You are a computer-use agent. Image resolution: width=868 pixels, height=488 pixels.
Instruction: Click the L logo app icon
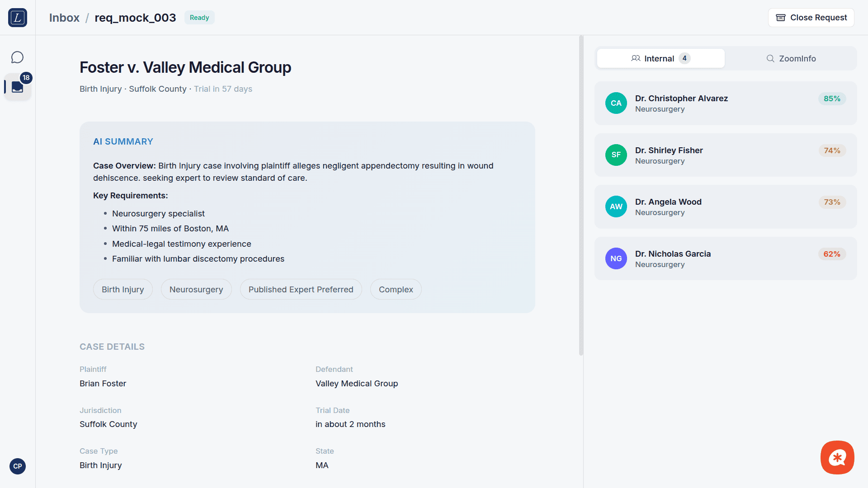click(18, 18)
